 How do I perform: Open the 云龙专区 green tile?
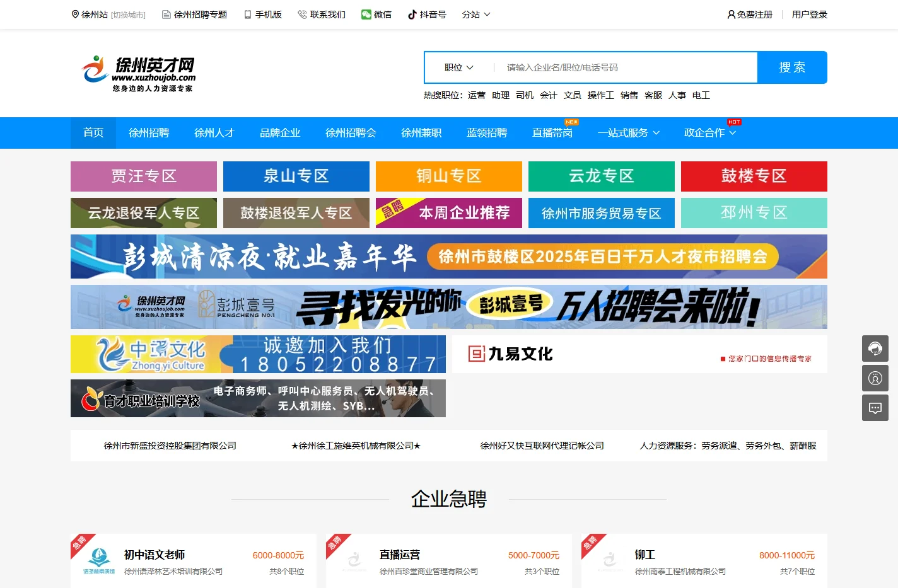602,176
